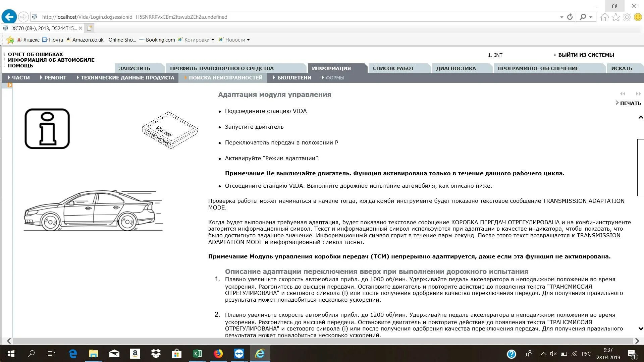Open taskbar search magnifier
Screen dimensions: 644x362
click(x=31, y=354)
